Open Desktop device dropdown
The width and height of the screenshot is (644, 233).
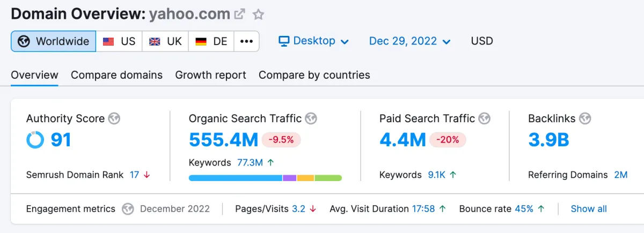pyautogui.click(x=314, y=41)
